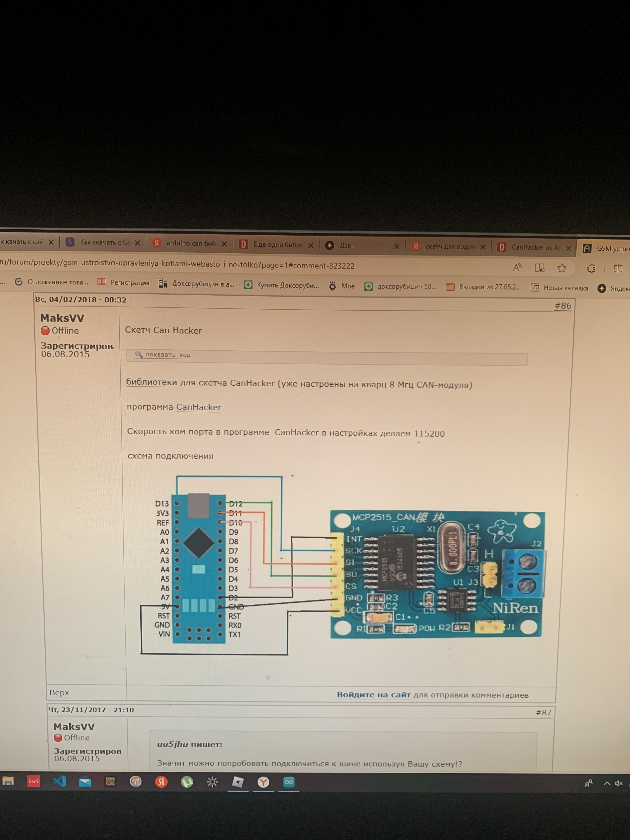Click the muted volume tray icon
This screenshot has height=840, width=630.
[x=619, y=783]
